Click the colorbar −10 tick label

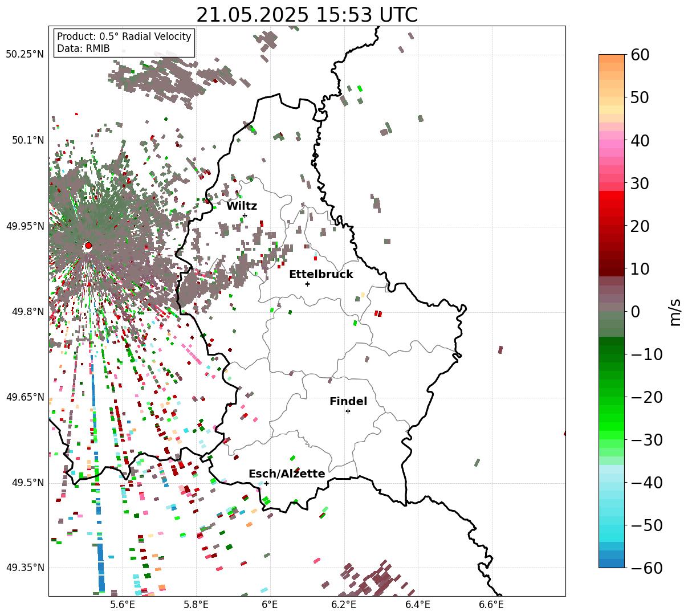pos(646,354)
